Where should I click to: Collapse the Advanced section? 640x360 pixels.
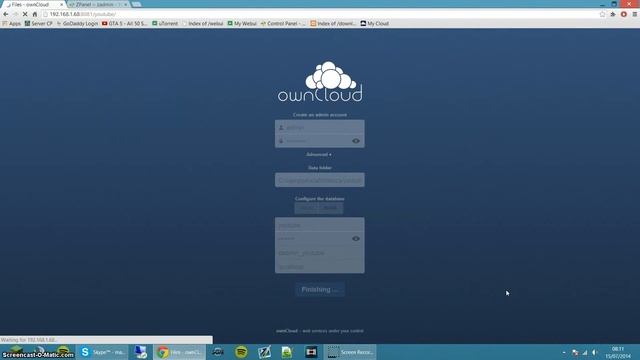[x=319, y=154]
